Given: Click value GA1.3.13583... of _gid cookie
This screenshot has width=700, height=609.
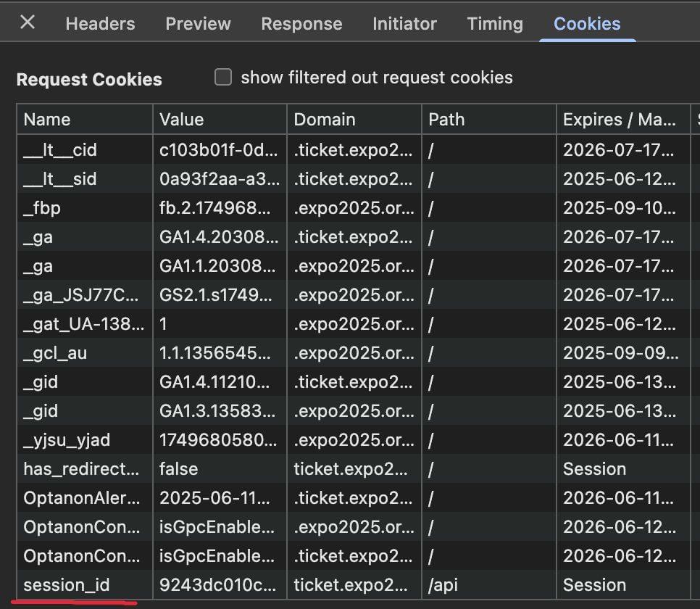Looking at the screenshot, I should coord(217,411).
